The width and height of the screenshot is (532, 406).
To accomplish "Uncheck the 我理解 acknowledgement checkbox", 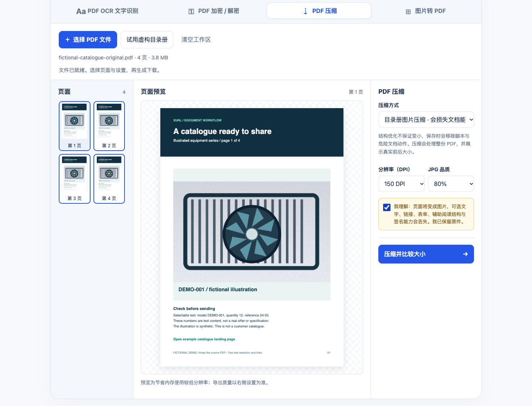I will pos(387,207).
